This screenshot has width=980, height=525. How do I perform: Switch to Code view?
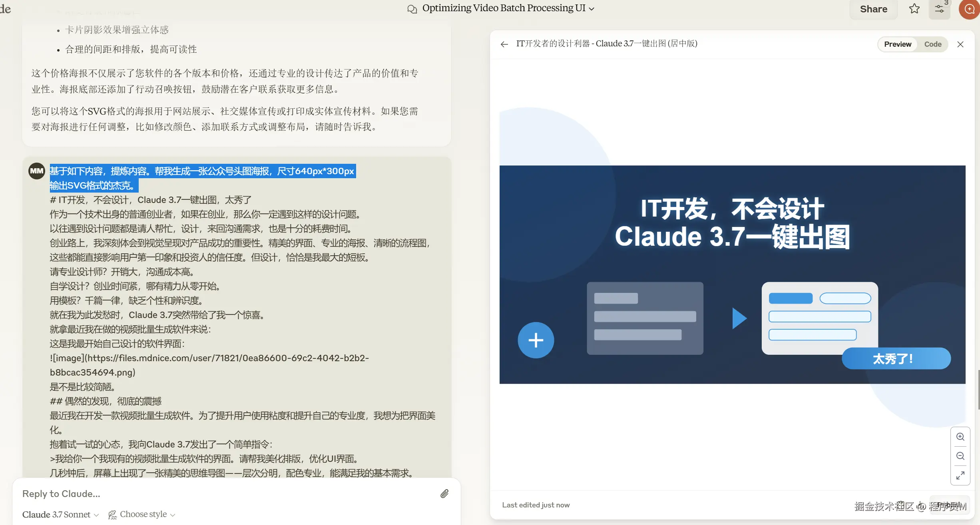(932, 44)
